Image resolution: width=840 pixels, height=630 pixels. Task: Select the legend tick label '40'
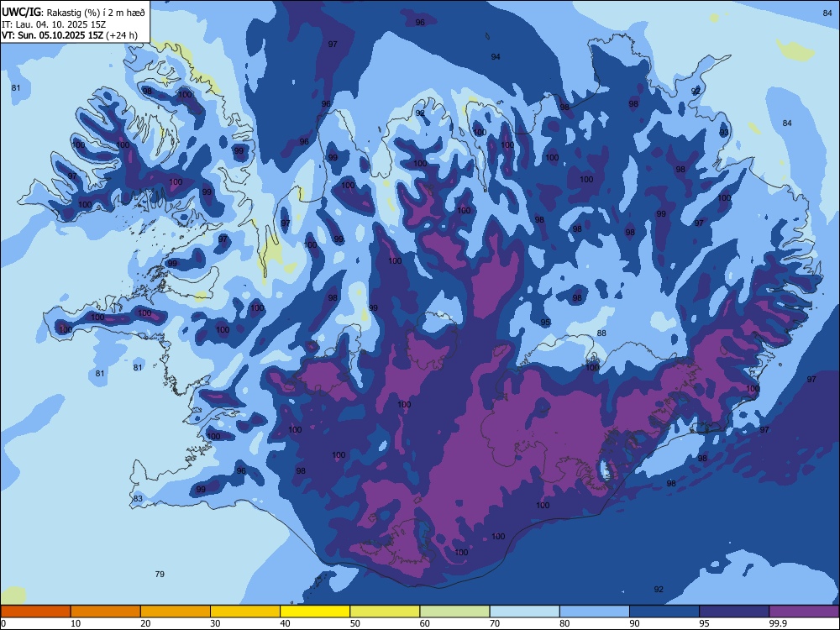pyautogui.click(x=286, y=623)
